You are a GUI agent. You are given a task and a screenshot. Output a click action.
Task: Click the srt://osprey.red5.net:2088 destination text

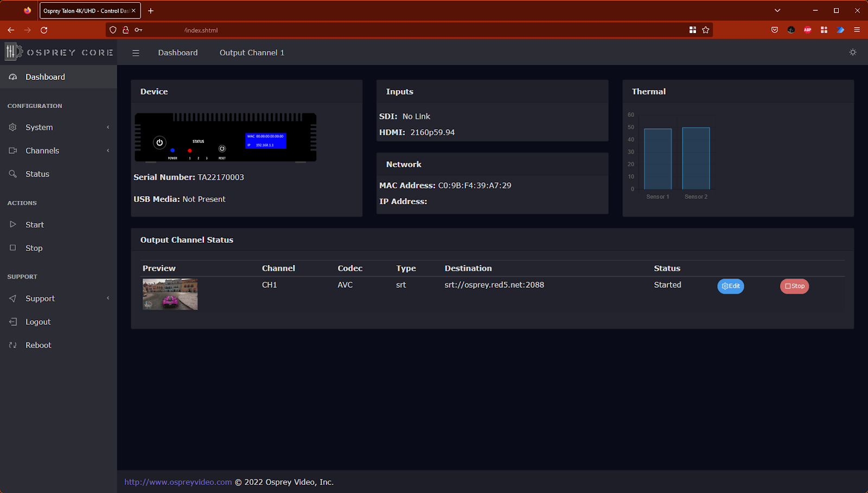(x=494, y=285)
